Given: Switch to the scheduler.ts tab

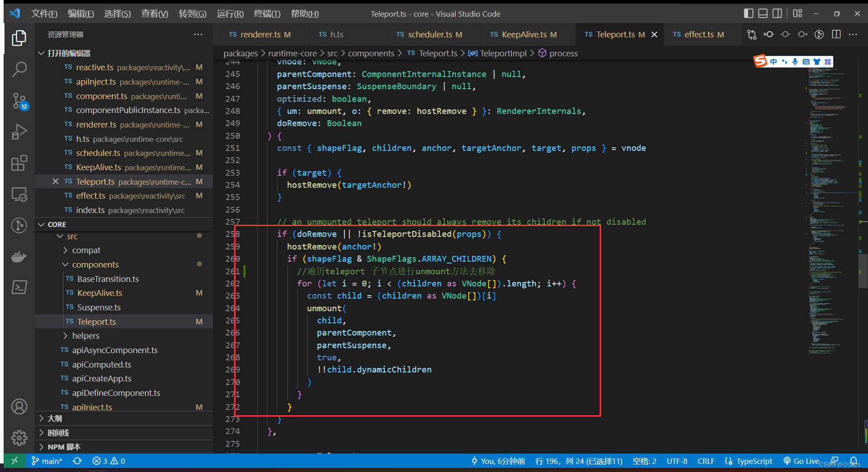Looking at the screenshot, I should 429,35.
